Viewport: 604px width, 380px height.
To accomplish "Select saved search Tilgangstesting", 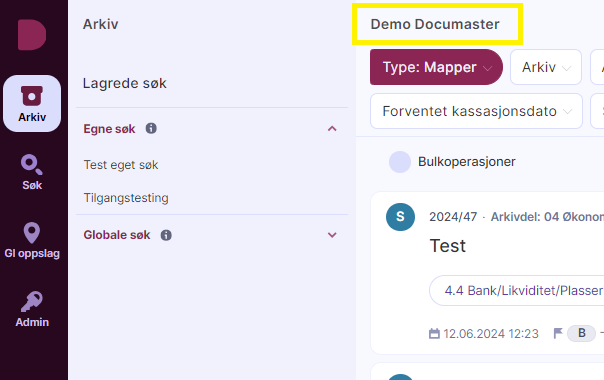I will (126, 198).
